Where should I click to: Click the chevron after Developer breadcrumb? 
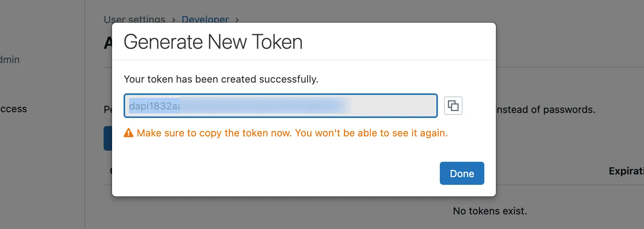click(x=237, y=20)
